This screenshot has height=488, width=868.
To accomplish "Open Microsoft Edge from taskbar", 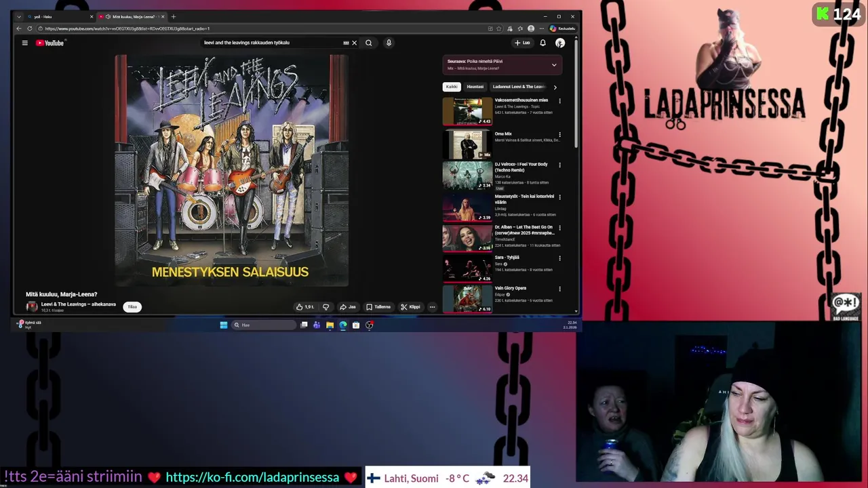I will pyautogui.click(x=343, y=325).
